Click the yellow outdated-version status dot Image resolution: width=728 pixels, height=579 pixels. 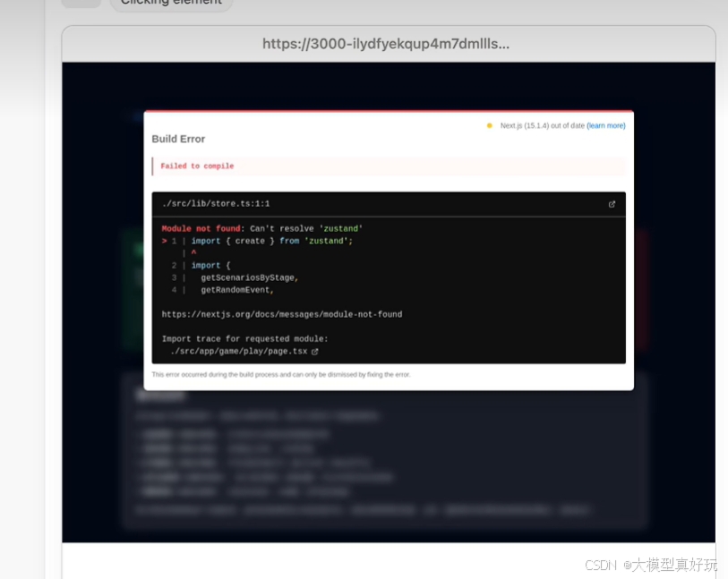point(489,125)
